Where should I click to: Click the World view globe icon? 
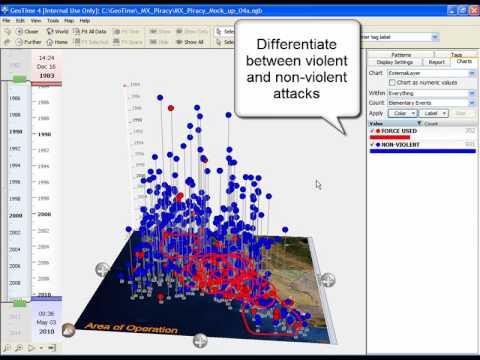click(x=50, y=31)
